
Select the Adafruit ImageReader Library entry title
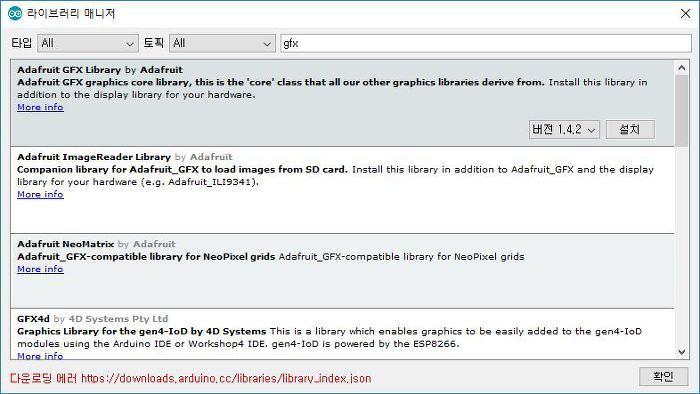94,157
